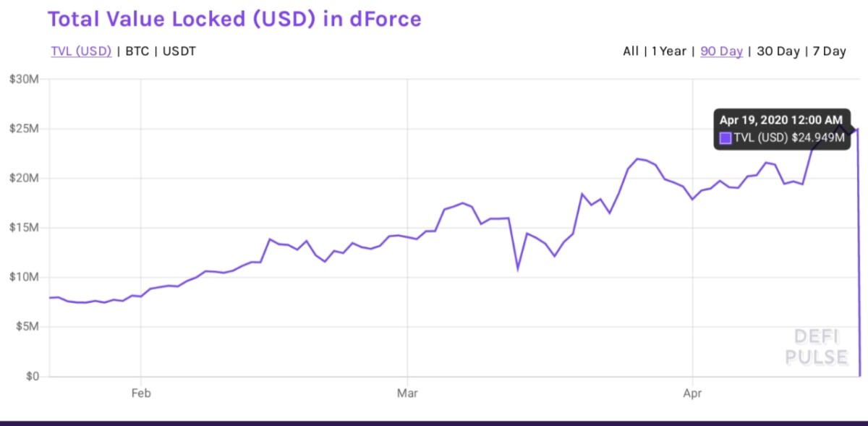Click the DEFI PULSE watermark logo
The width and height of the screenshot is (868, 426).
pyautogui.click(x=821, y=347)
